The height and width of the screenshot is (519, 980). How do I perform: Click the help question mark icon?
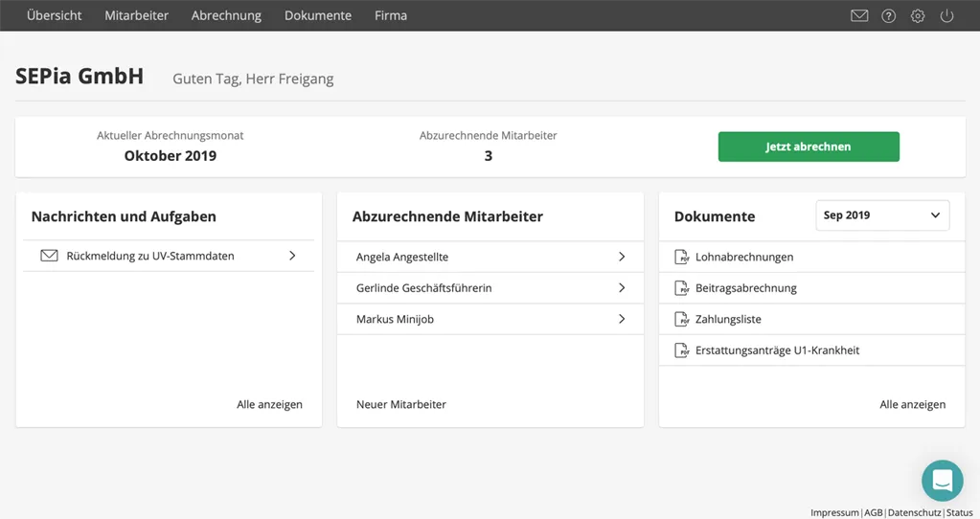tap(888, 15)
